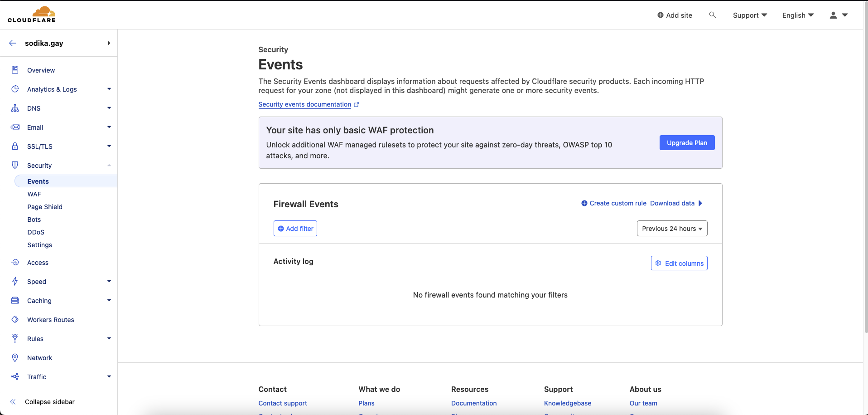Screen dimensions: 868x415
Task: Click Create custom rule link
Action: click(x=618, y=203)
